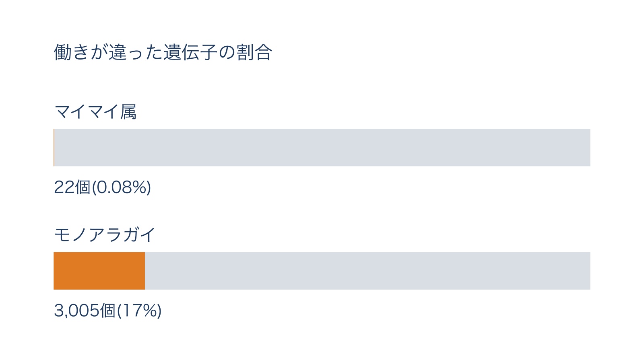
Task: Click the gray unfilled part of モノアラガイ bar
Action: pos(367,271)
